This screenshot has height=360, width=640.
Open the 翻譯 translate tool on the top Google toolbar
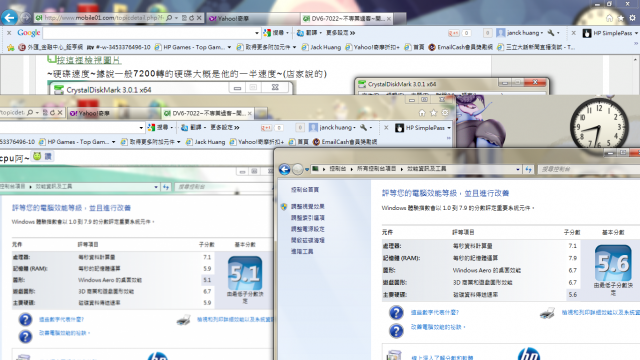coord(309,33)
